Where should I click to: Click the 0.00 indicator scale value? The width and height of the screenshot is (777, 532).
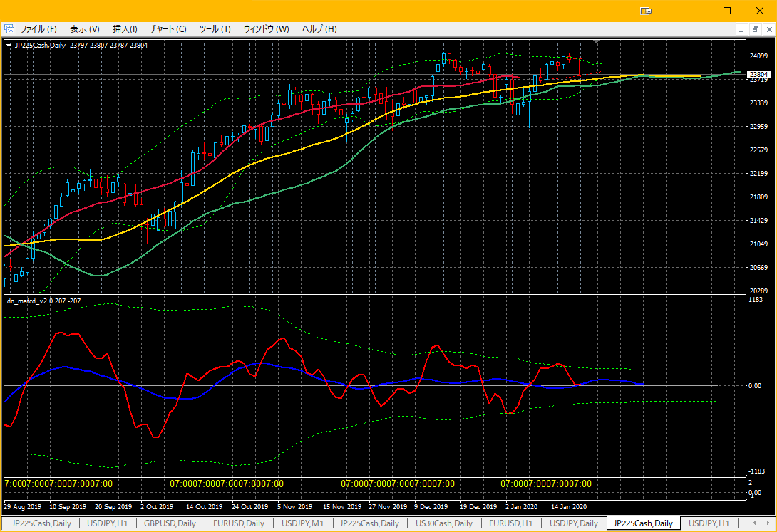755,386
